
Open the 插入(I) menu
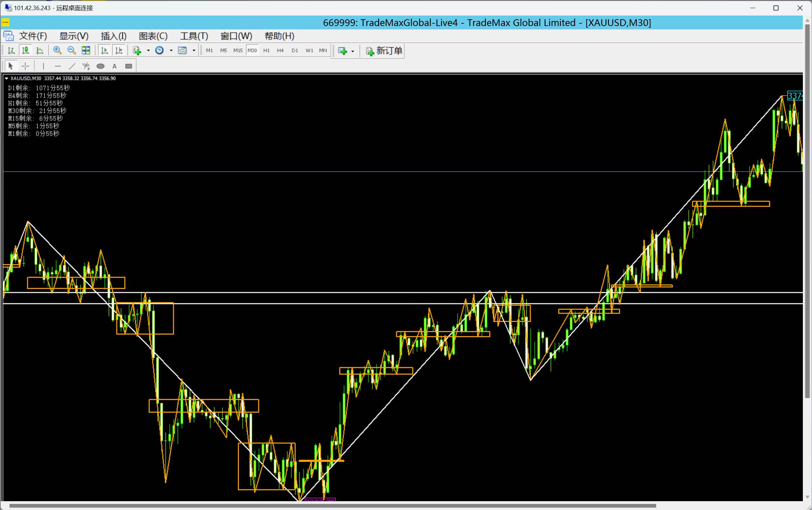(114, 36)
